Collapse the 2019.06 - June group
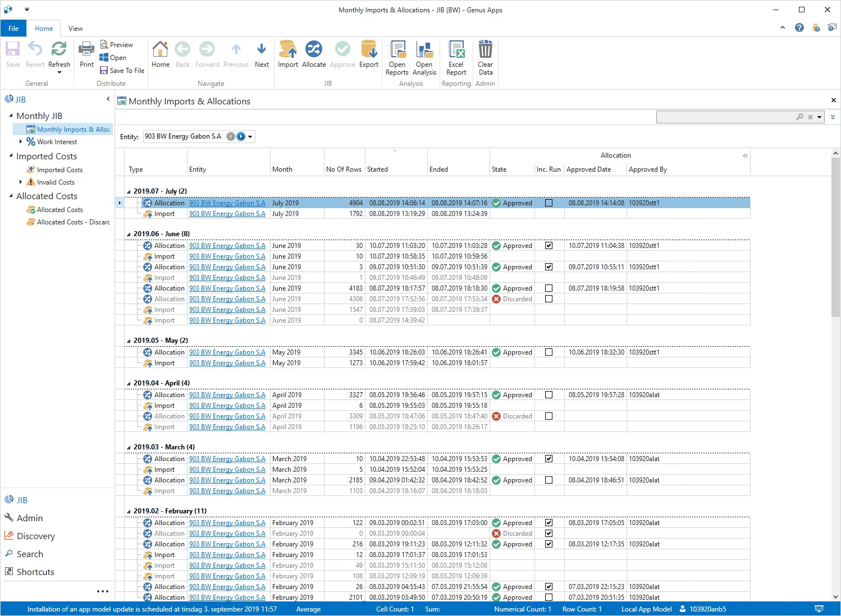The height and width of the screenshot is (616, 841). pos(129,235)
